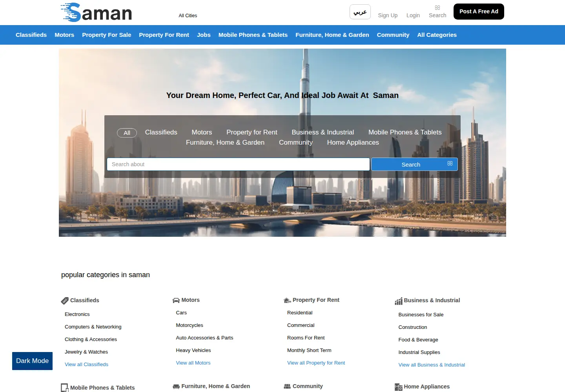Screen dimensions: 565x392
Task: Open Property For Sale navigation item
Action: [107, 35]
